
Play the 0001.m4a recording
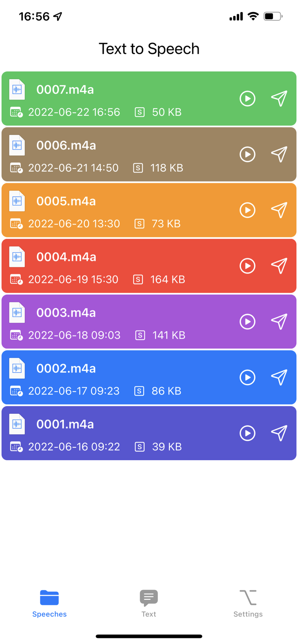[x=248, y=433]
